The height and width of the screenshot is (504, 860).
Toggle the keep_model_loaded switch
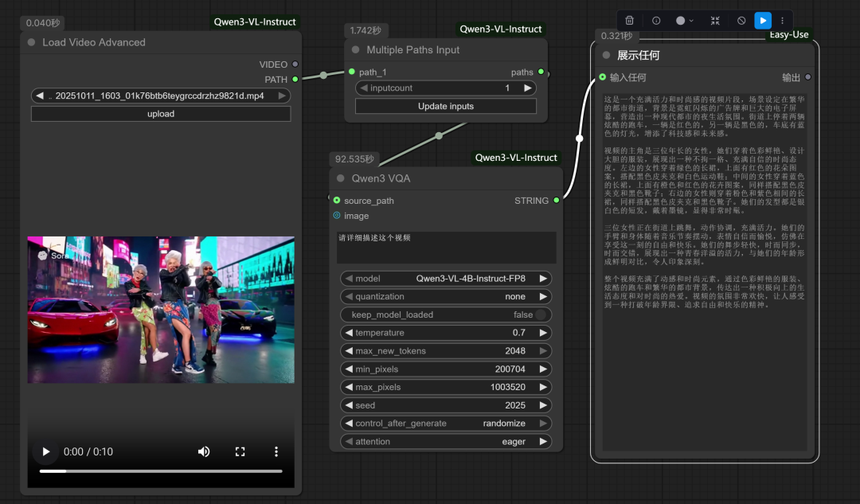(x=541, y=315)
